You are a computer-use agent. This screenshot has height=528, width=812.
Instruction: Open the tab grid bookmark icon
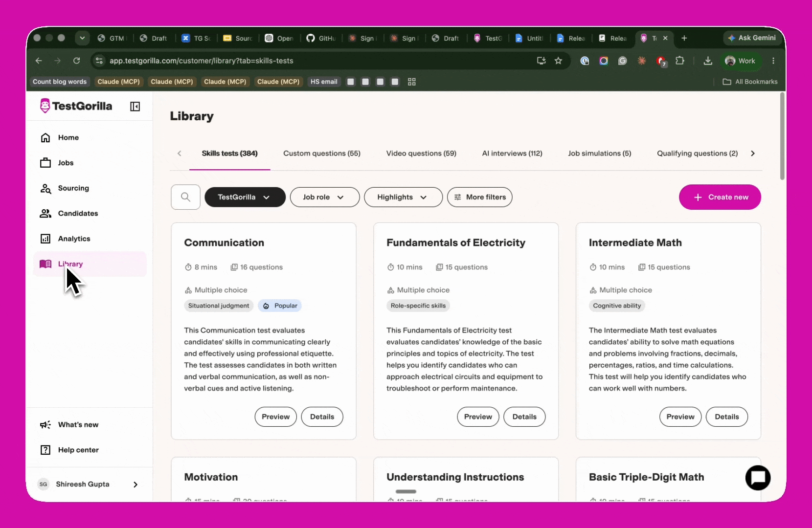tap(411, 82)
